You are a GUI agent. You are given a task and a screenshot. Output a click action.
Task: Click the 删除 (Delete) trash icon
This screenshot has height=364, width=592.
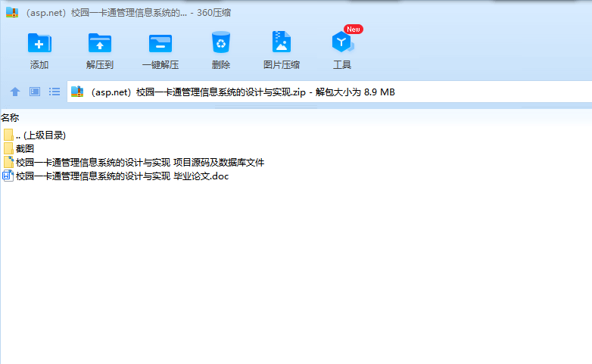click(221, 42)
